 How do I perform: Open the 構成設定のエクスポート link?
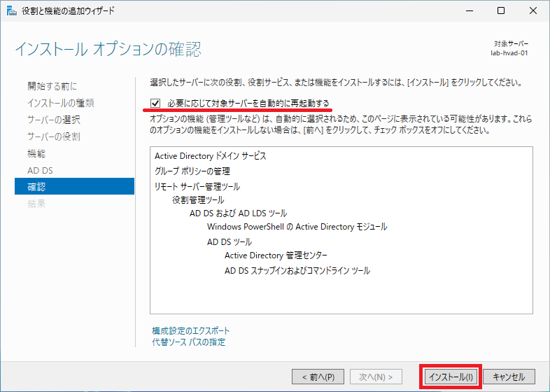[x=191, y=330]
